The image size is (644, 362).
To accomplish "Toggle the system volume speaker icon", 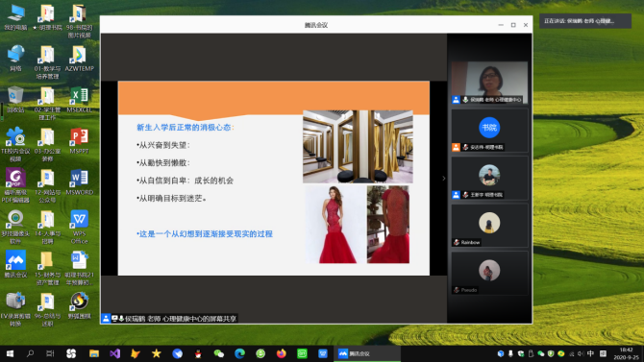I will (581, 353).
